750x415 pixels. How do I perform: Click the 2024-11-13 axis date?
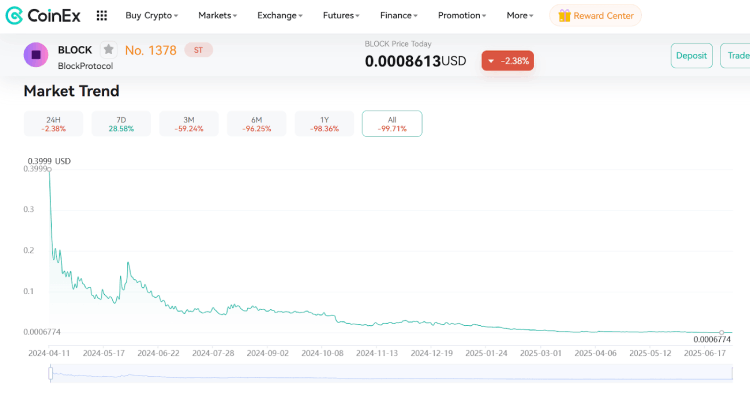point(377,353)
